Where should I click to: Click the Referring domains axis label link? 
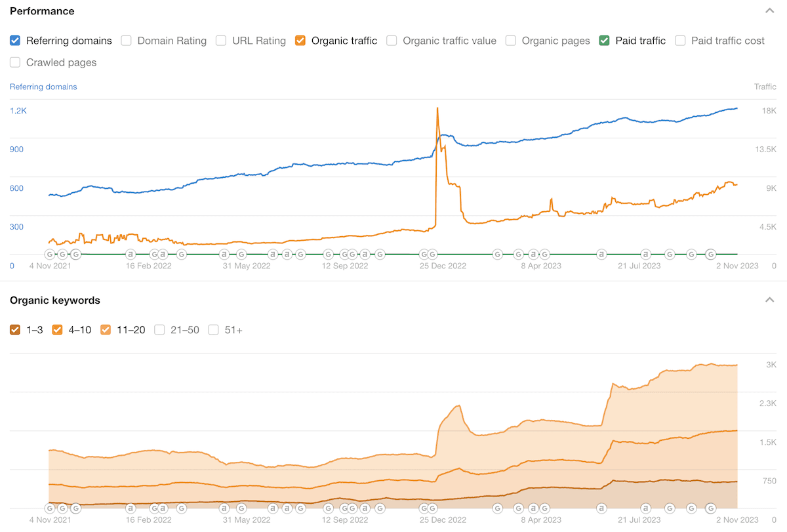(x=43, y=87)
